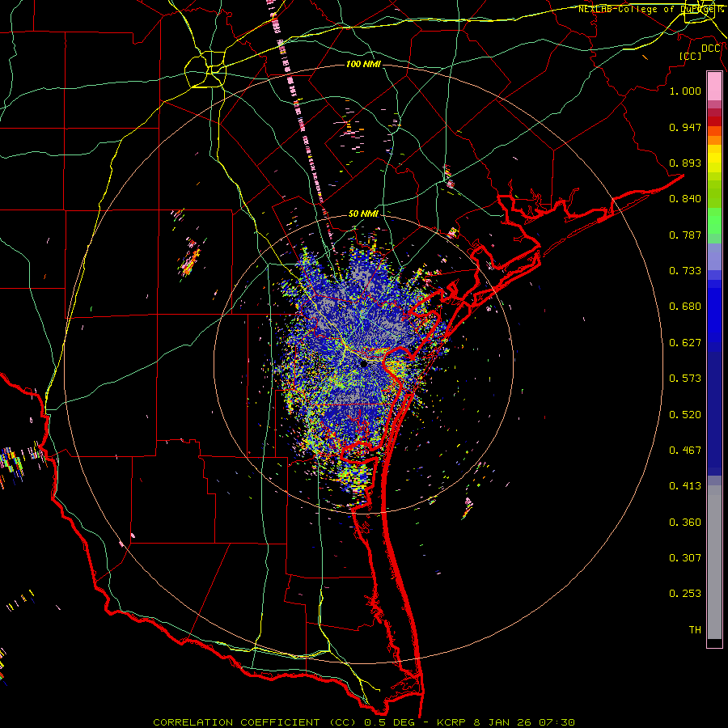
Task: Click the [CC] units label
Action: click(x=691, y=56)
